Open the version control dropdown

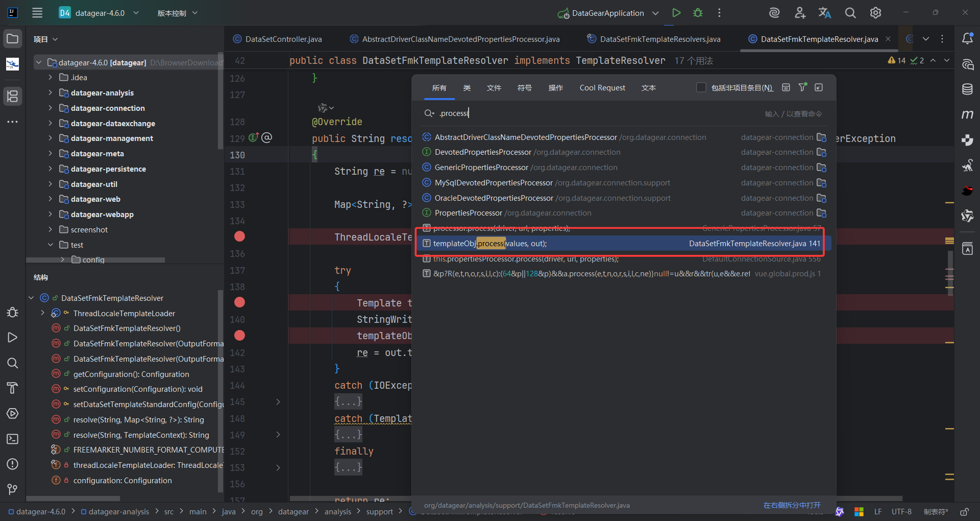[x=177, y=13]
